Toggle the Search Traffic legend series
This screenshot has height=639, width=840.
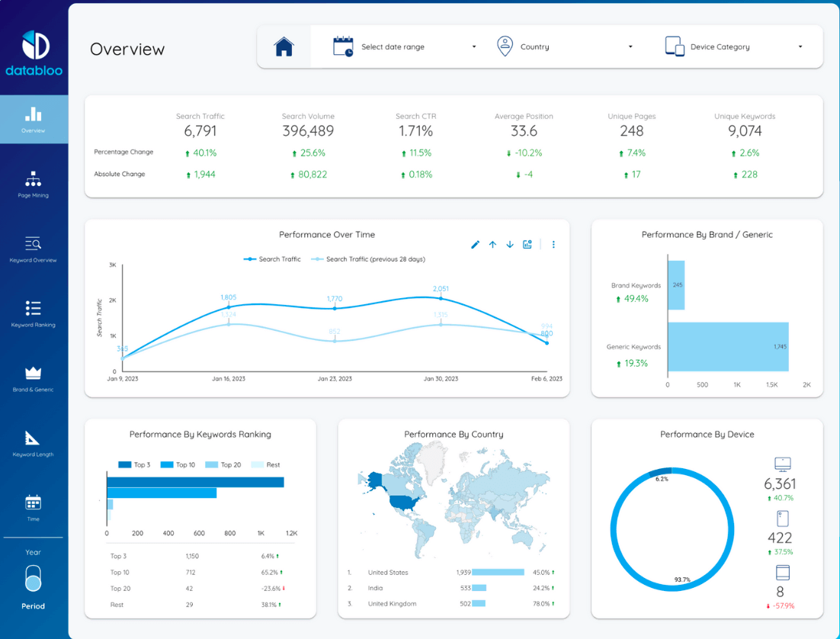click(x=272, y=259)
